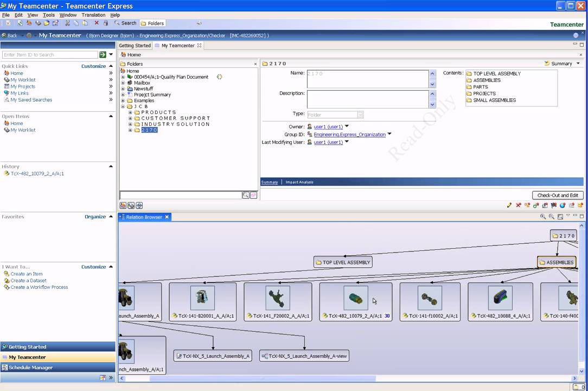Collapse the J C B folder node

click(123, 106)
